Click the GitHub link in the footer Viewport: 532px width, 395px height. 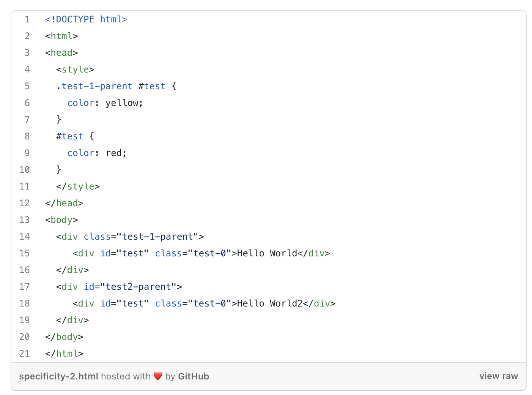[x=194, y=376]
